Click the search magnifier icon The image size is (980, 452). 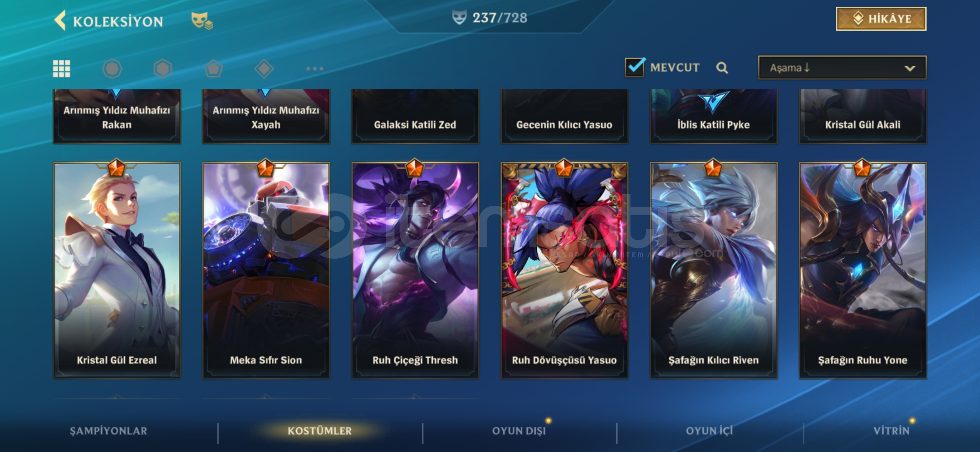click(x=722, y=68)
